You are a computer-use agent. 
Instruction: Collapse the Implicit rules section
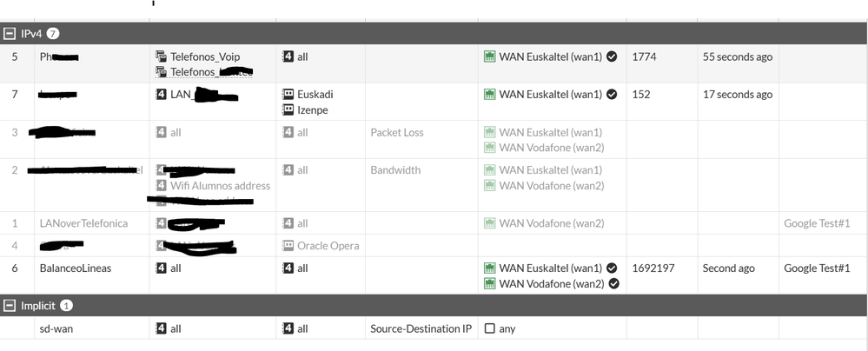point(10,306)
